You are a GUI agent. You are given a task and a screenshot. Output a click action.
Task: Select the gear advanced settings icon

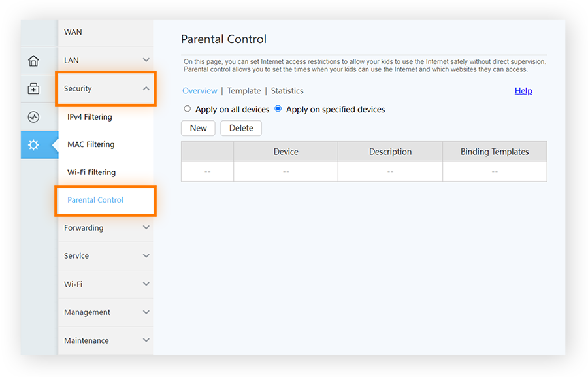(33, 145)
